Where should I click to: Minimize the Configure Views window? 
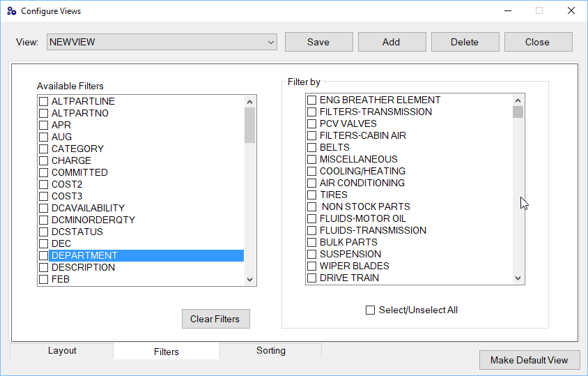pyautogui.click(x=508, y=11)
